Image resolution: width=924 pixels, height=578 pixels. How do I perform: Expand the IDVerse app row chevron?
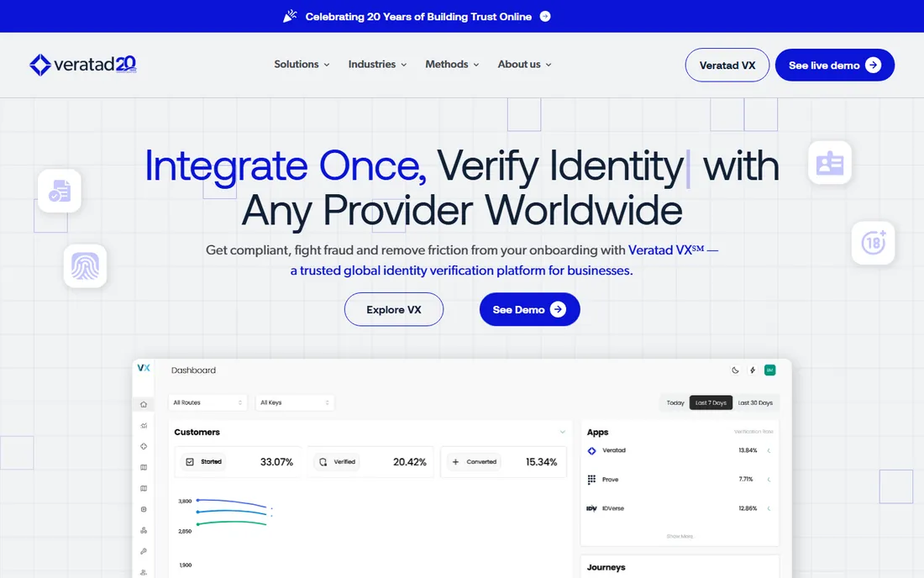[769, 508]
